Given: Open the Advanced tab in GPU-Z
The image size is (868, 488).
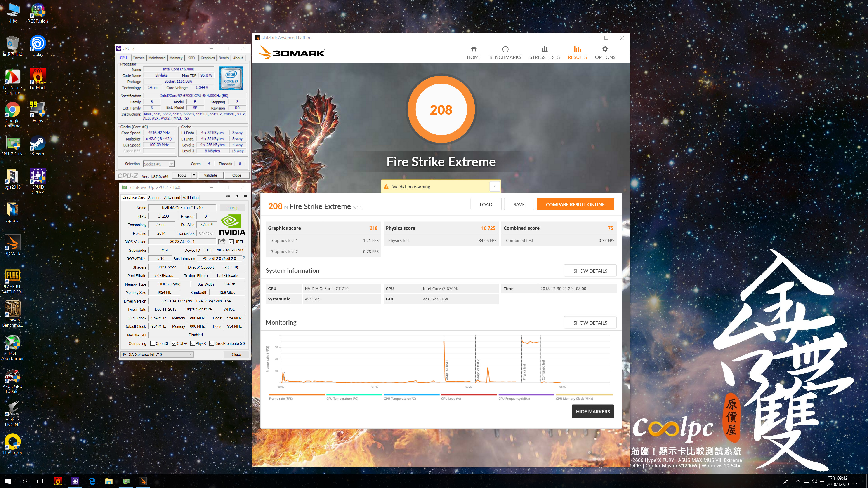Looking at the screenshot, I should [x=172, y=198].
